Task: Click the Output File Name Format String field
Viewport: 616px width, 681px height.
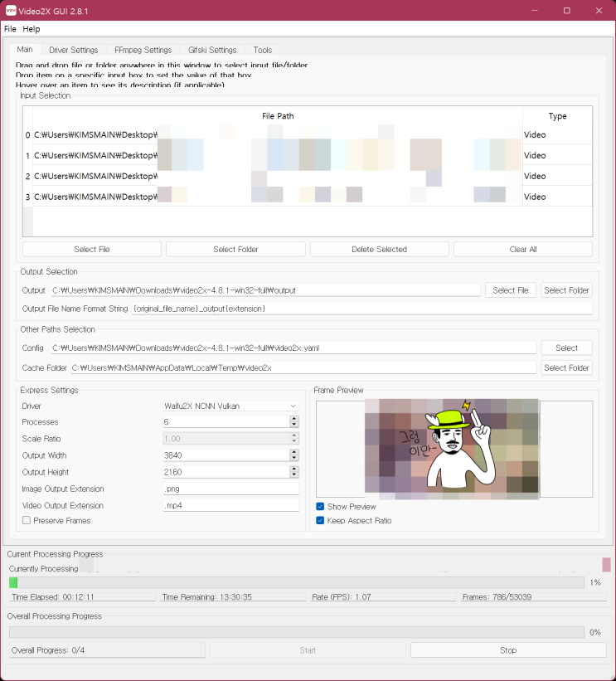Action: (x=362, y=309)
